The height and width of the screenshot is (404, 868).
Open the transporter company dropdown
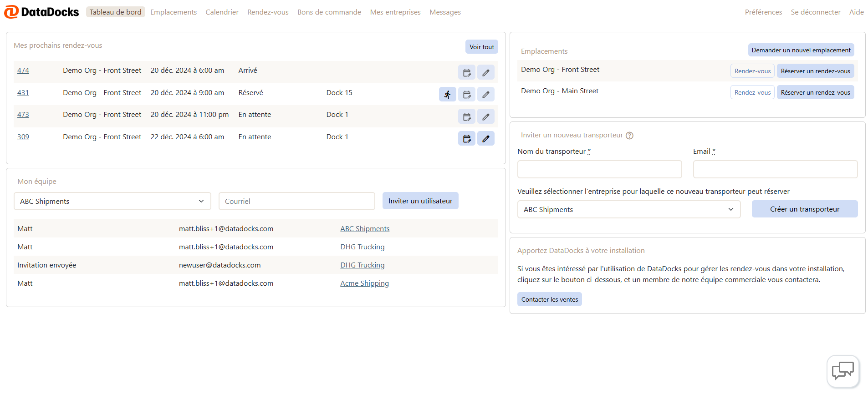(629, 209)
